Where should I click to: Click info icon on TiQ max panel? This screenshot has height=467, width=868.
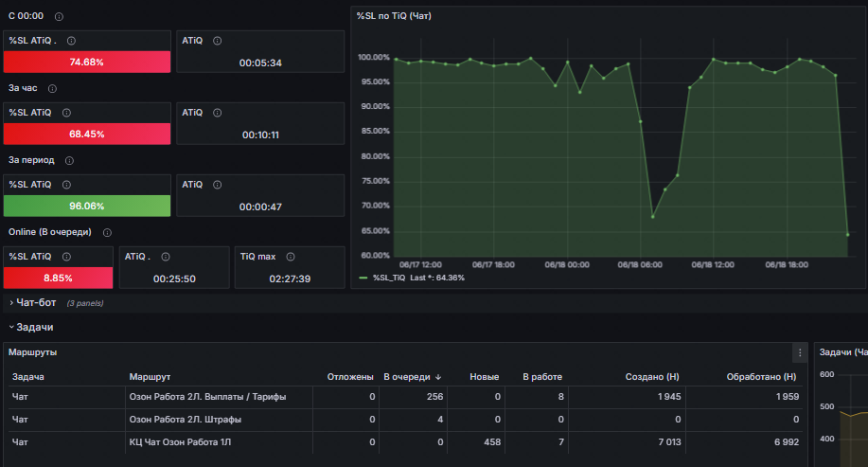pyautogui.click(x=290, y=257)
